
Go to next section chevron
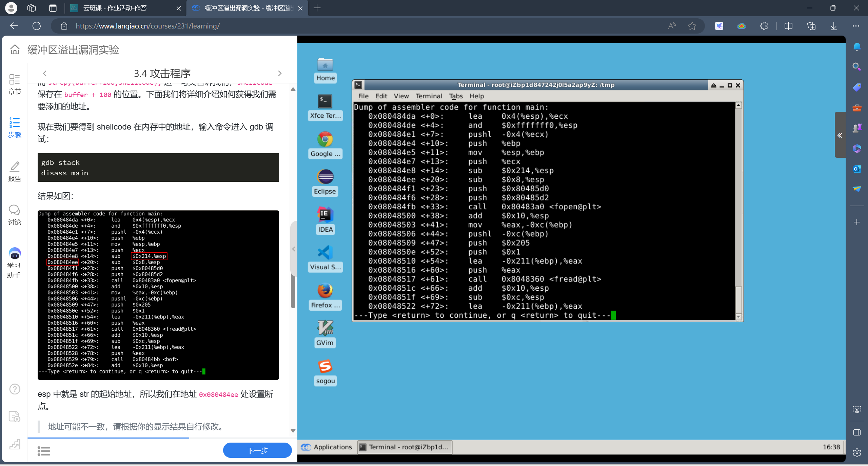click(x=280, y=73)
